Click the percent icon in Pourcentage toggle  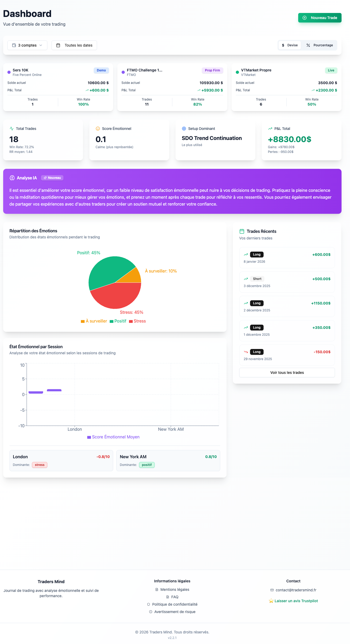tap(308, 45)
